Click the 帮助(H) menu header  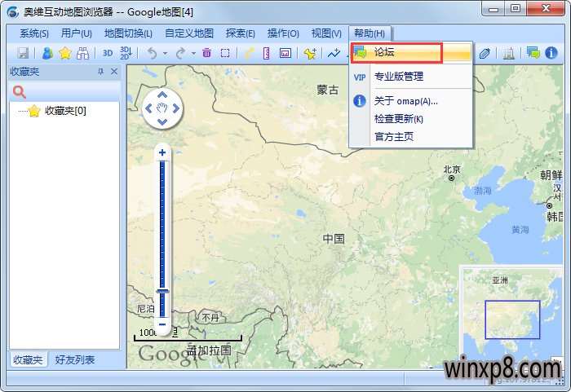click(370, 33)
